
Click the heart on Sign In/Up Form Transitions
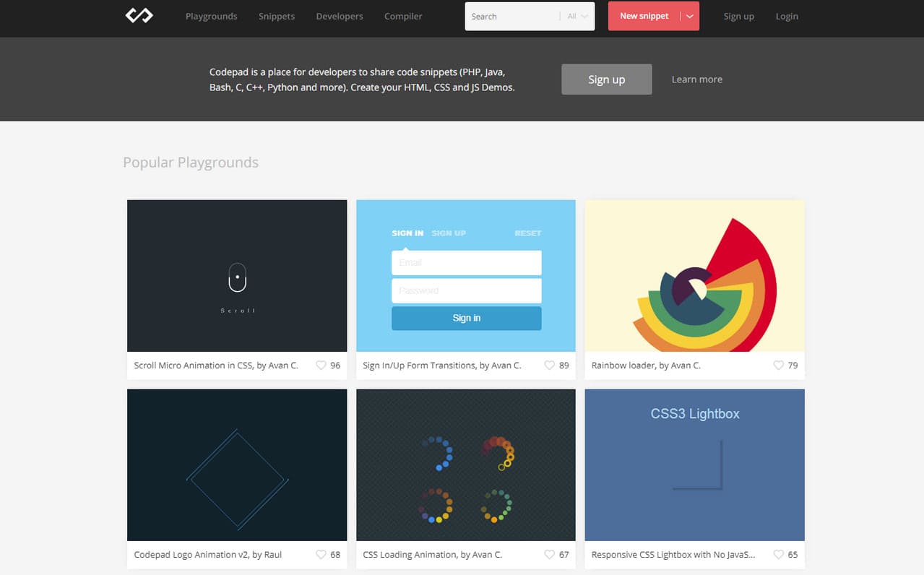tap(549, 366)
